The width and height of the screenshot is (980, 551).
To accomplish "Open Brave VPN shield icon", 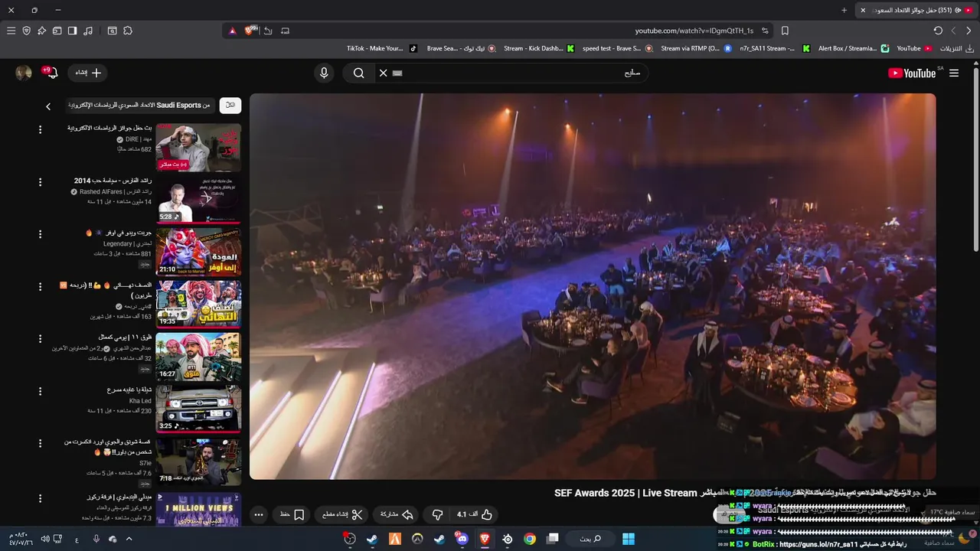I will pos(26,31).
